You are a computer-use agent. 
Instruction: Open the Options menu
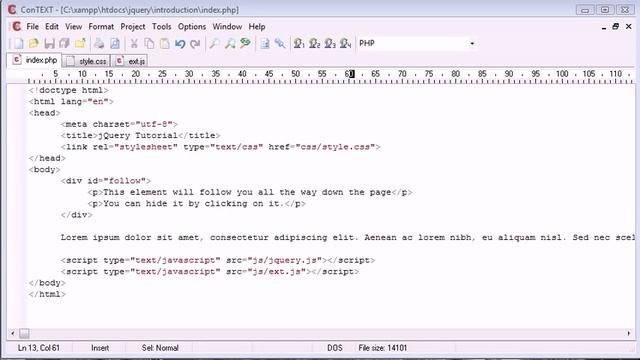[x=192, y=27]
